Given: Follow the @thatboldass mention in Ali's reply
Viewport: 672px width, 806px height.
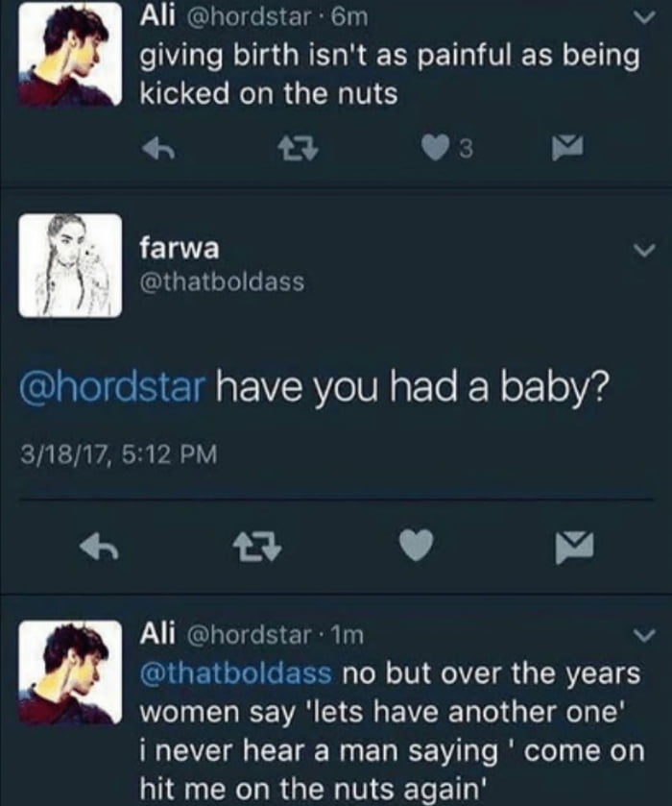Looking at the screenshot, I should click(236, 672).
